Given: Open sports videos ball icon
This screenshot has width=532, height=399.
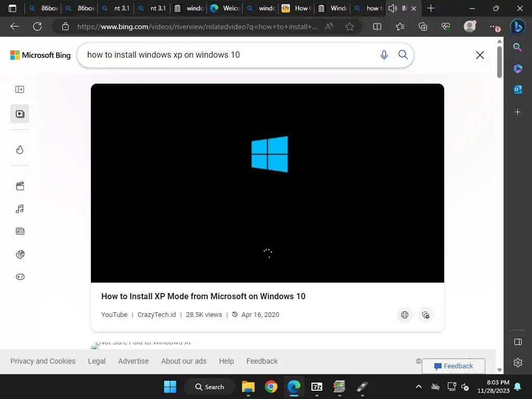Looking at the screenshot, I should [20, 254].
